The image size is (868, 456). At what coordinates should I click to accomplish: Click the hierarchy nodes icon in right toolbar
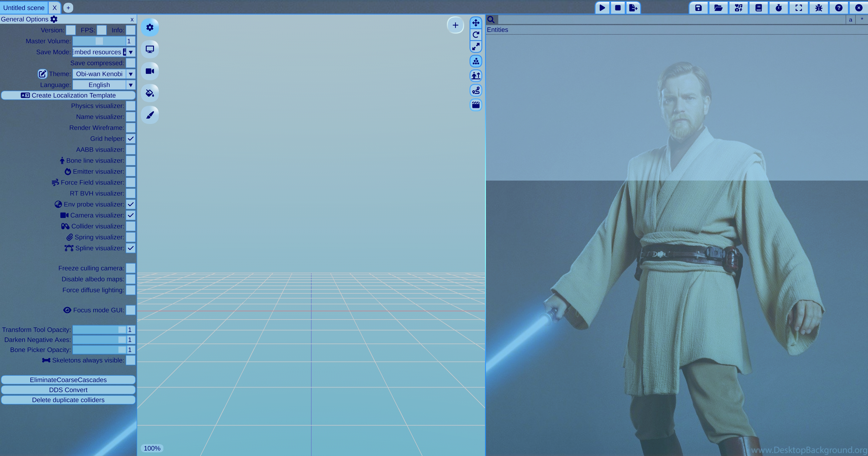click(476, 61)
